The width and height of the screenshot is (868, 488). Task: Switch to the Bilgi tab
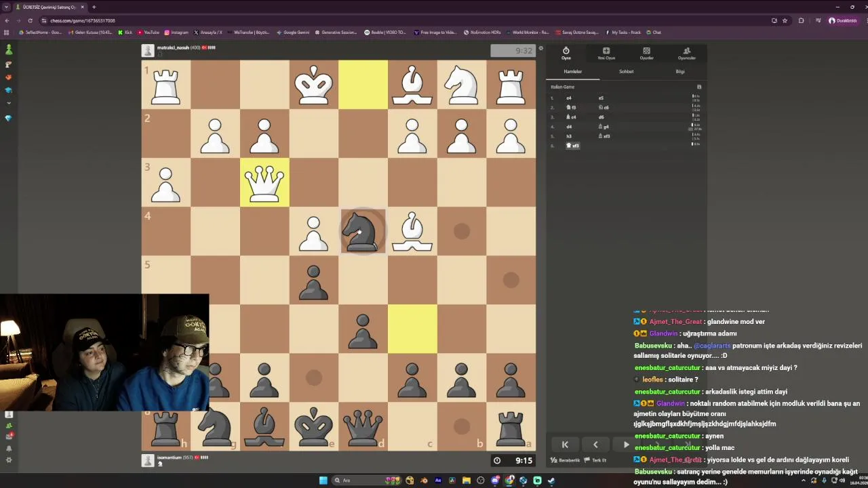pos(680,71)
